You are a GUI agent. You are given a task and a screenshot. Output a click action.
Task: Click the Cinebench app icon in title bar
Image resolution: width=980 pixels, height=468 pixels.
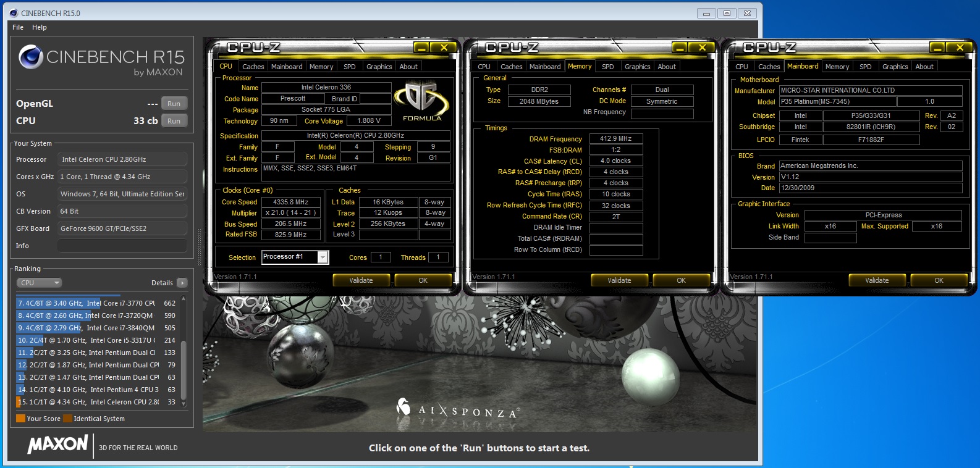pyautogui.click(x=14, y=13)
